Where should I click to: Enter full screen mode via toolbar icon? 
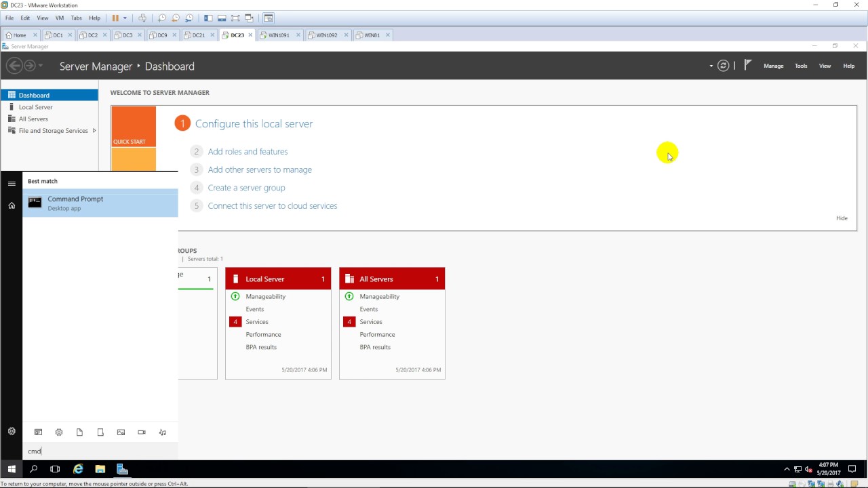click(x=235, y=18)
